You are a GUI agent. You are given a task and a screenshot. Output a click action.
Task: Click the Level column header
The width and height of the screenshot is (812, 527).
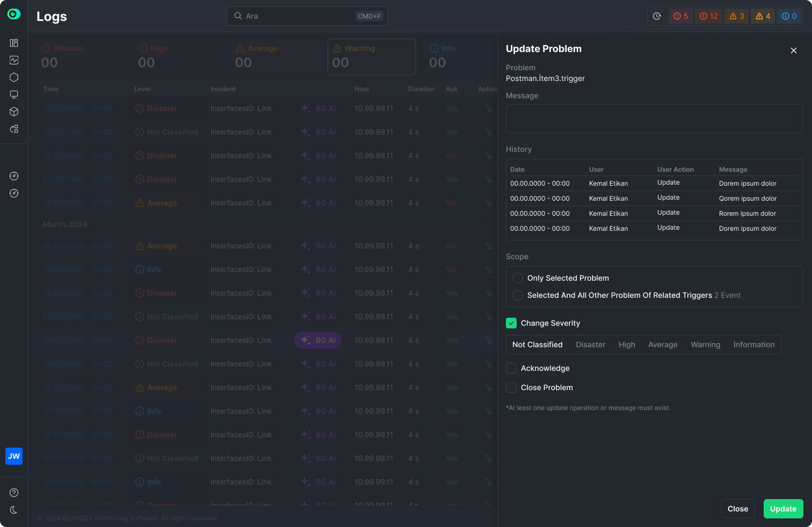(142, 89)
